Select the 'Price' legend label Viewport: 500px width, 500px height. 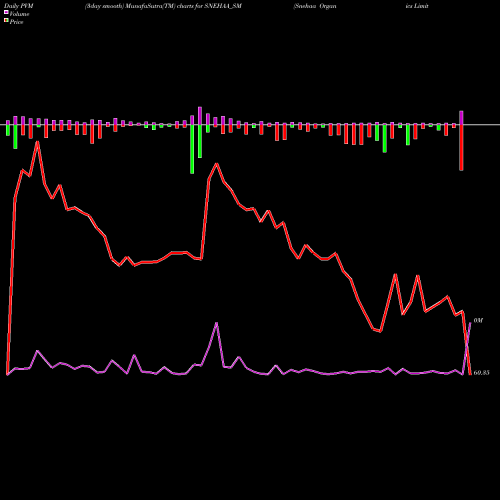click(x=16, y=22)
